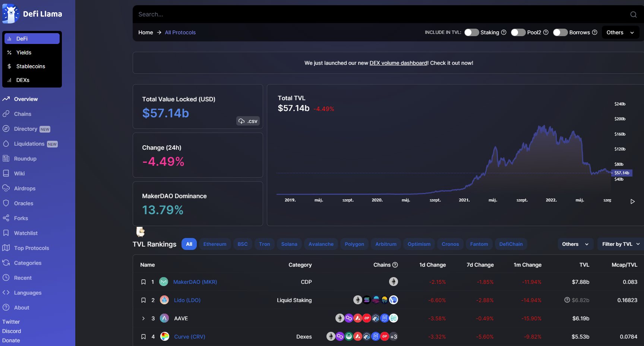Filter rankings by Polygon

pyautogui.click(x=354, y=244)
